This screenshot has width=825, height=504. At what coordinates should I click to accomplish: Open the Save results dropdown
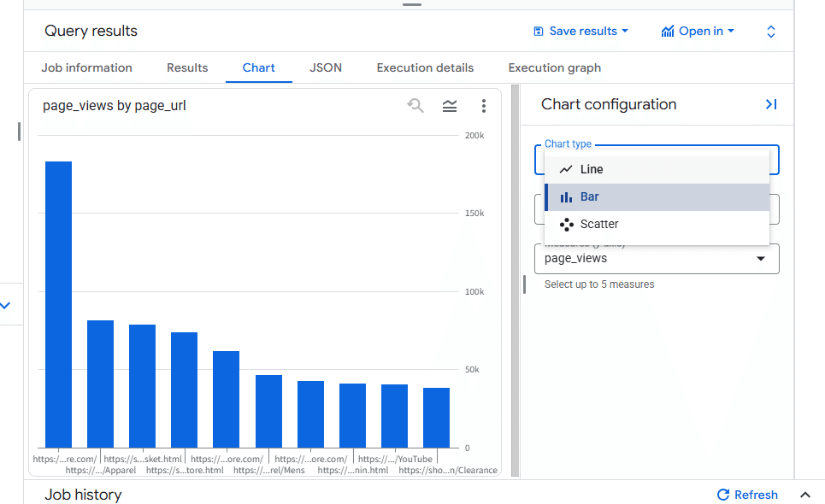click(580, 32)
